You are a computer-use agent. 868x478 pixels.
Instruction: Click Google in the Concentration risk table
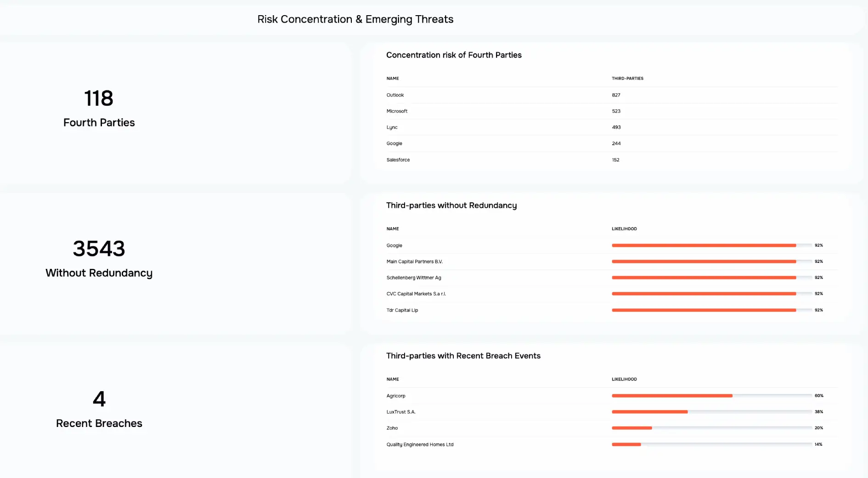coord(394,143)
